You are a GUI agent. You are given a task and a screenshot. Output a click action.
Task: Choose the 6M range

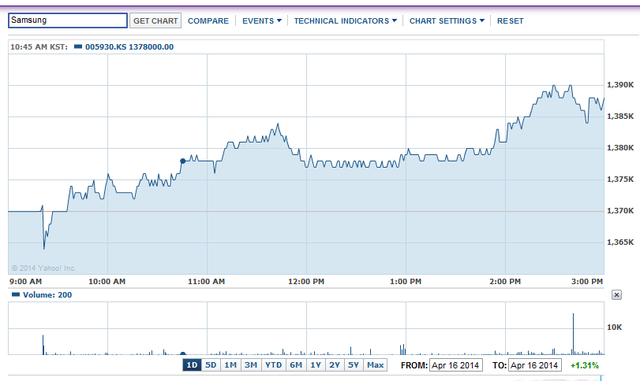pyautogui.click(x=296, y=365)
